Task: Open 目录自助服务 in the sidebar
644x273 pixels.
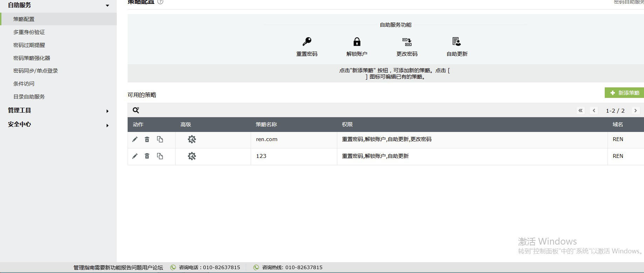Action: 29,96
